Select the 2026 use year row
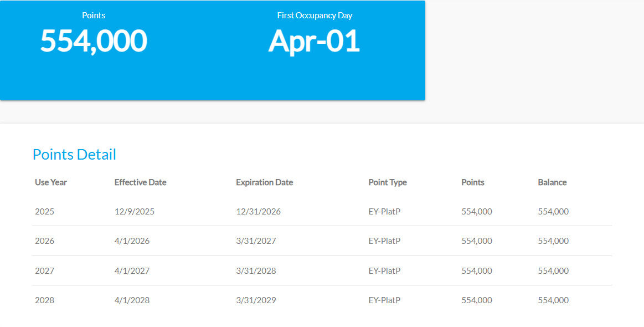This screenshot has width=644, height=327. coord(322,241)
